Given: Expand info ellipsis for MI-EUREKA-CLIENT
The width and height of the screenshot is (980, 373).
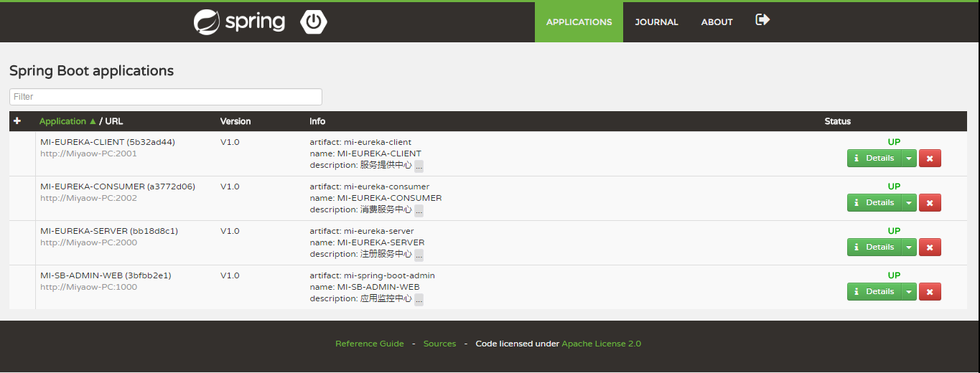Looking at the screenshot, I should click(419, 166).
